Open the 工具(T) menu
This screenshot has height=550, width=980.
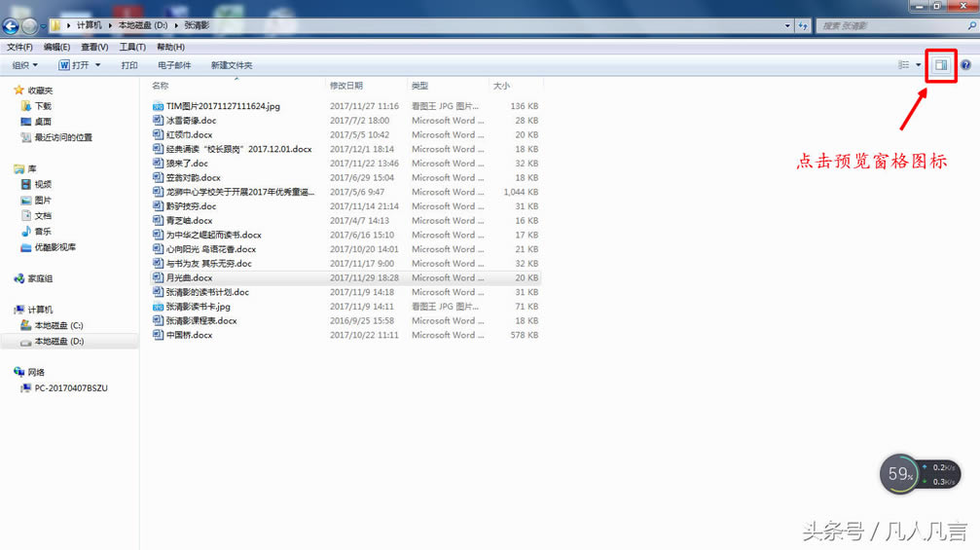[x=132, y=47]
